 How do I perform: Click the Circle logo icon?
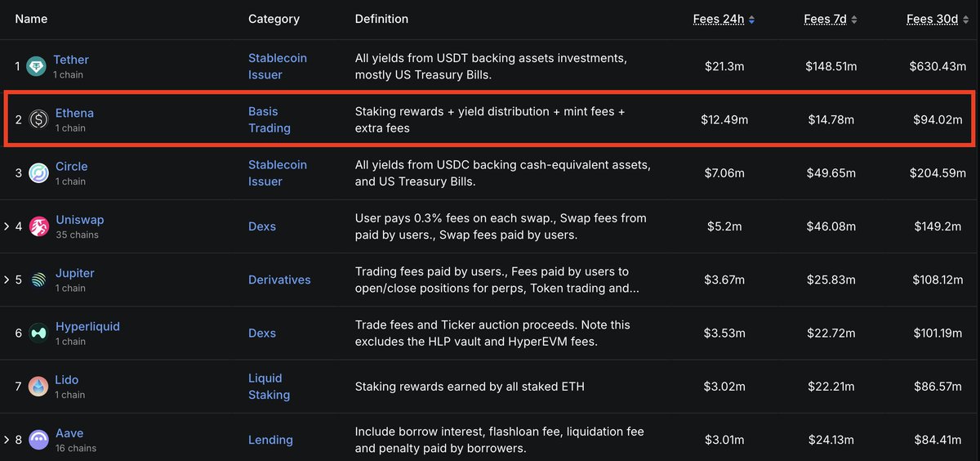click(x=38, y=173)
